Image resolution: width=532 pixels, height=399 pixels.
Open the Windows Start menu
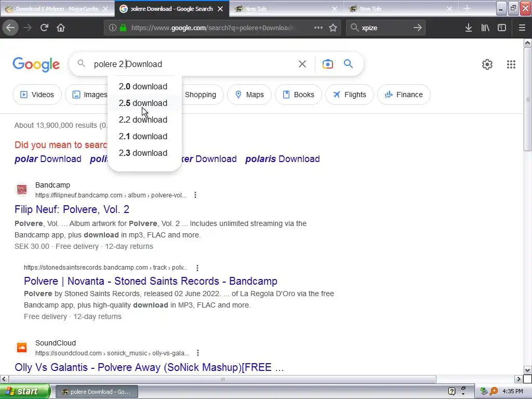pos(25,391)
